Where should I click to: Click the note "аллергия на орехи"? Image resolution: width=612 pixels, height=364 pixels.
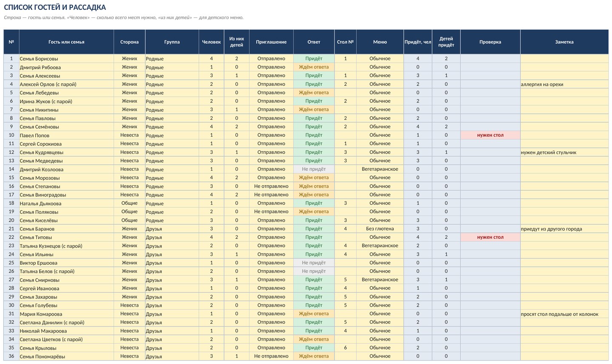tap(542, 84)
